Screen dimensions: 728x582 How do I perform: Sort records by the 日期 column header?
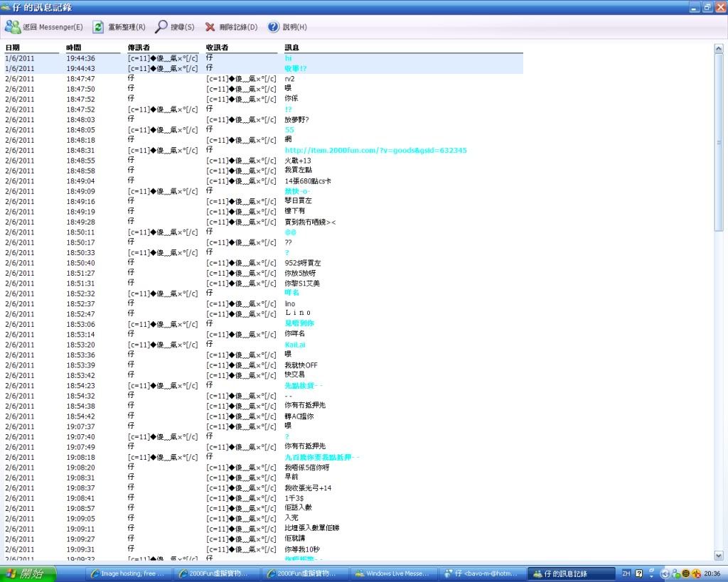coord(13,48)
